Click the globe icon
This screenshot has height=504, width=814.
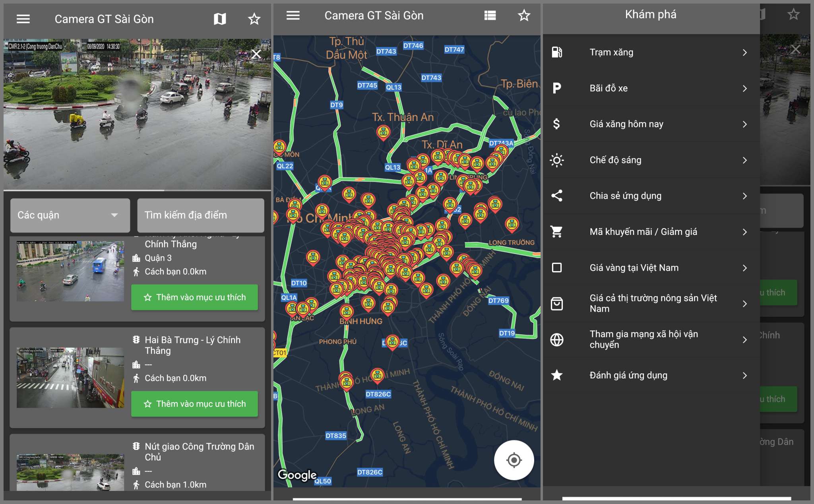click(557, 340)
